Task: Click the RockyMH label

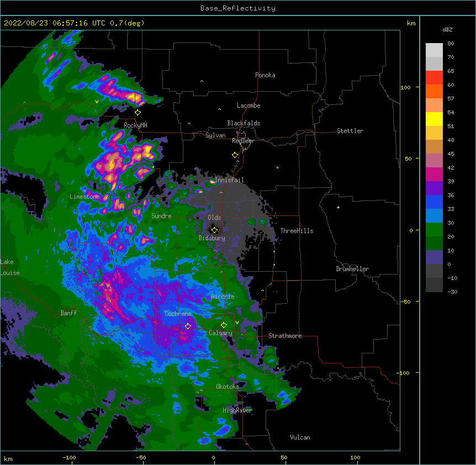Action: click(135, 125)
